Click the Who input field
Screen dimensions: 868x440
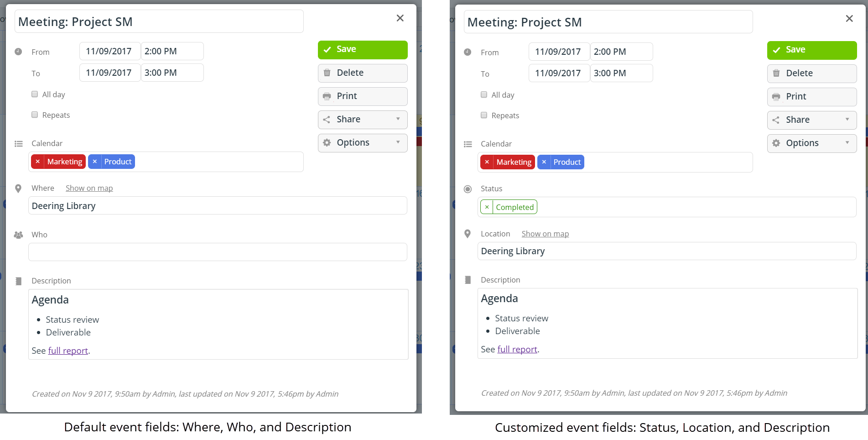coord(218,252)
